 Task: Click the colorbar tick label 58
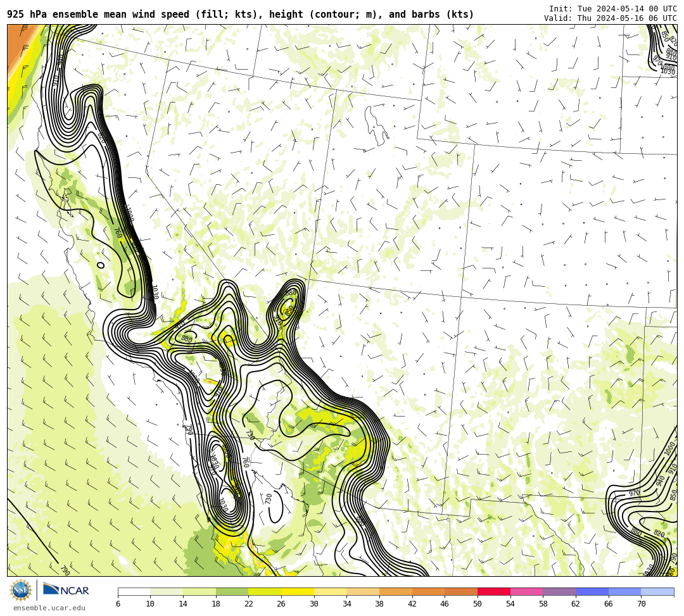(x=543, y=604)
